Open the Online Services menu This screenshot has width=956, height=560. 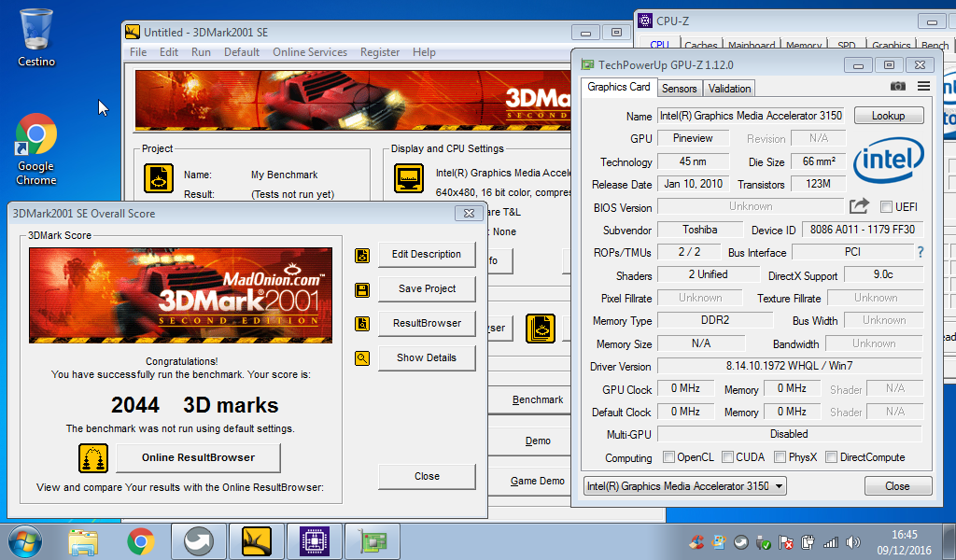pos(310,52)
